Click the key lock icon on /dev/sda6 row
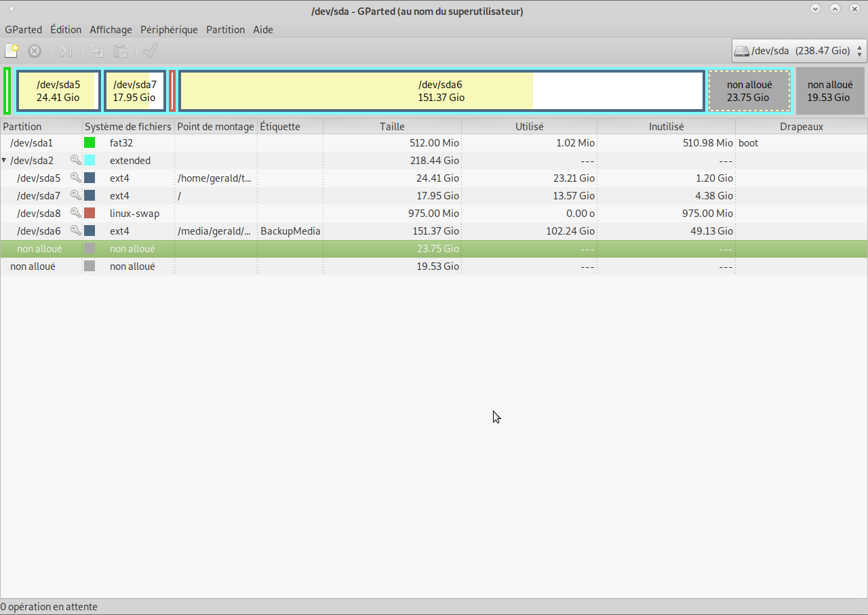The width and height of the screenshot is (868, 615). click(x=75, y=231)
